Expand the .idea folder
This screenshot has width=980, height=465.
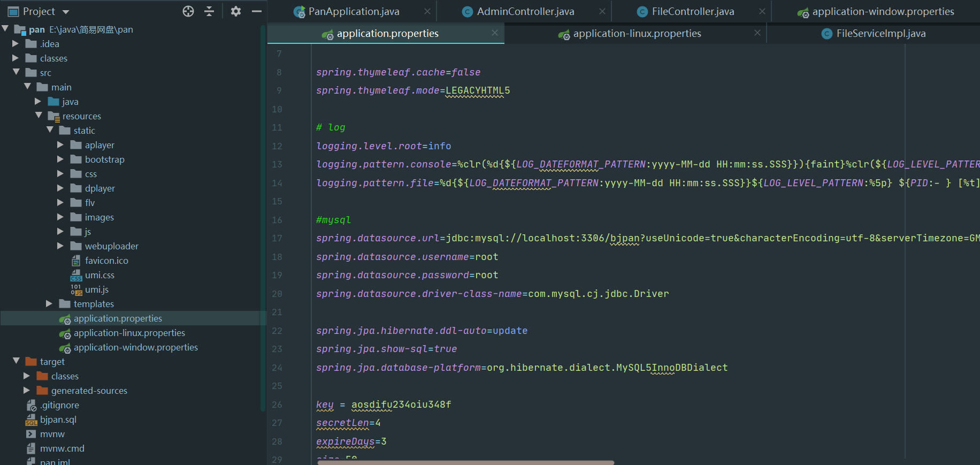pyautogui.click(x=16, y=43)
